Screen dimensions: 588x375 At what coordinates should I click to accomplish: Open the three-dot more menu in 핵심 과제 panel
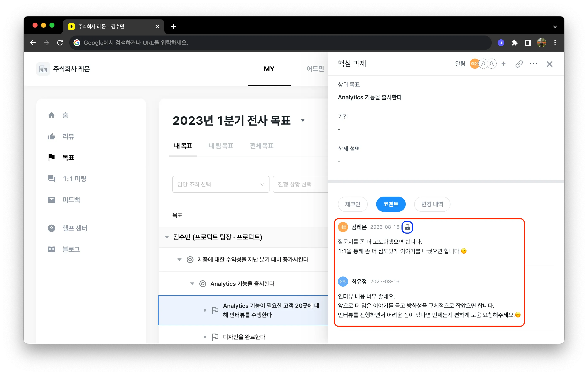tap(533, 64)
